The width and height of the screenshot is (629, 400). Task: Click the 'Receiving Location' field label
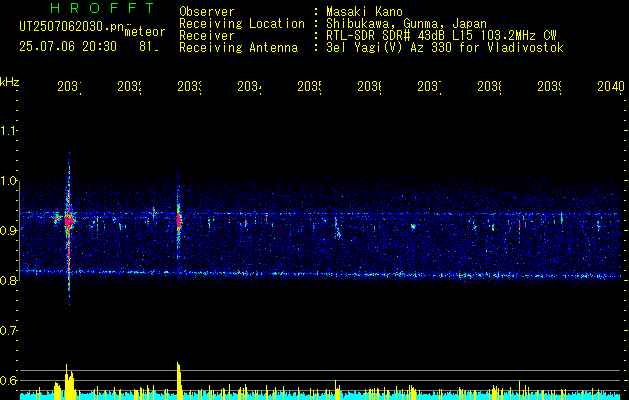[242, 24]
